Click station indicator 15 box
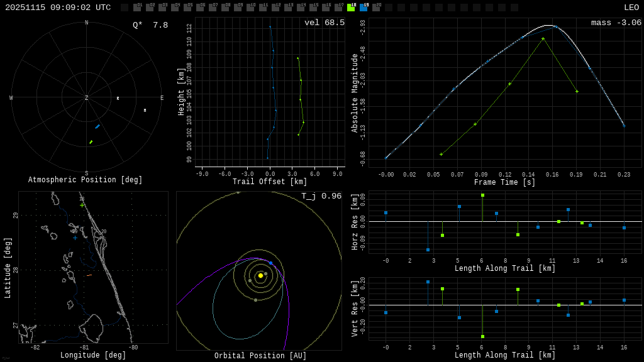The height and width of the screenshot is (362, 644). click(x=313, y=7)
